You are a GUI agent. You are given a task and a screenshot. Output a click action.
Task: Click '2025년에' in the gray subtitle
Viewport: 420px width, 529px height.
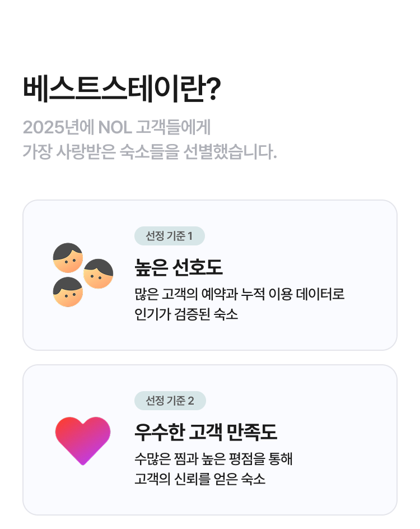tap(58, 127)
